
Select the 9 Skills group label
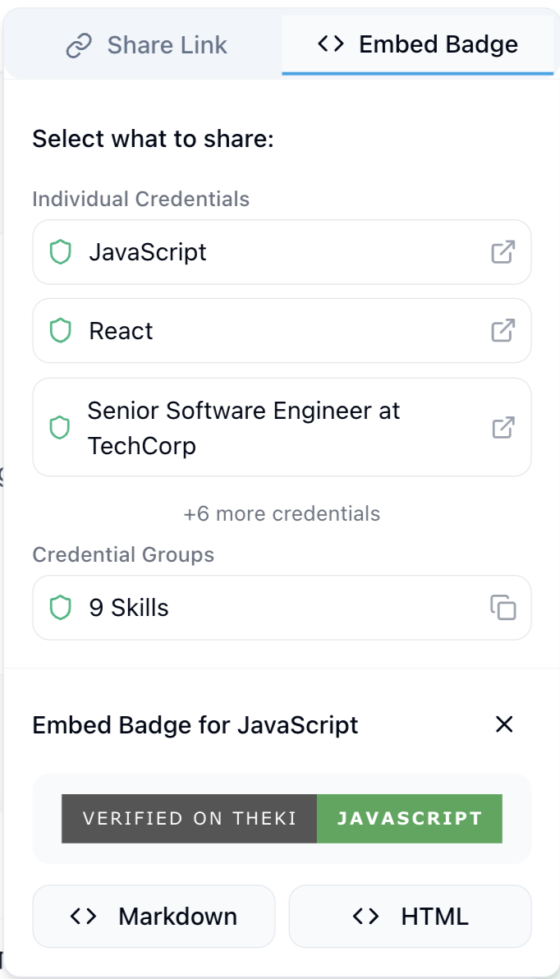(x=129, y=608)
